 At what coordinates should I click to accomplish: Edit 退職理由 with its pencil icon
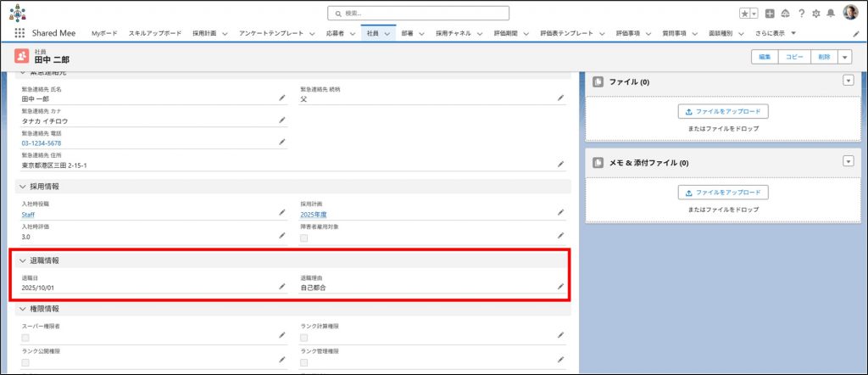pyautogui.click(x=560, y=288)
